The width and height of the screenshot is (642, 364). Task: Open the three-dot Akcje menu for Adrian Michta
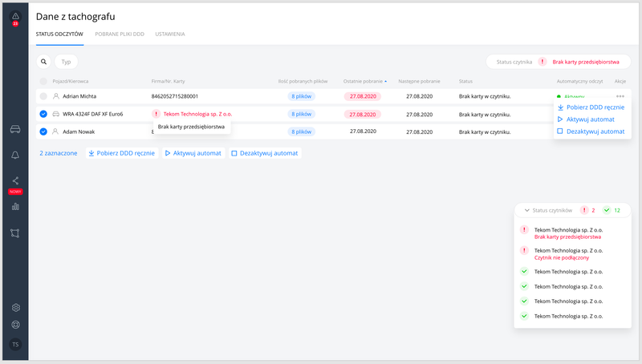(620, 96)
